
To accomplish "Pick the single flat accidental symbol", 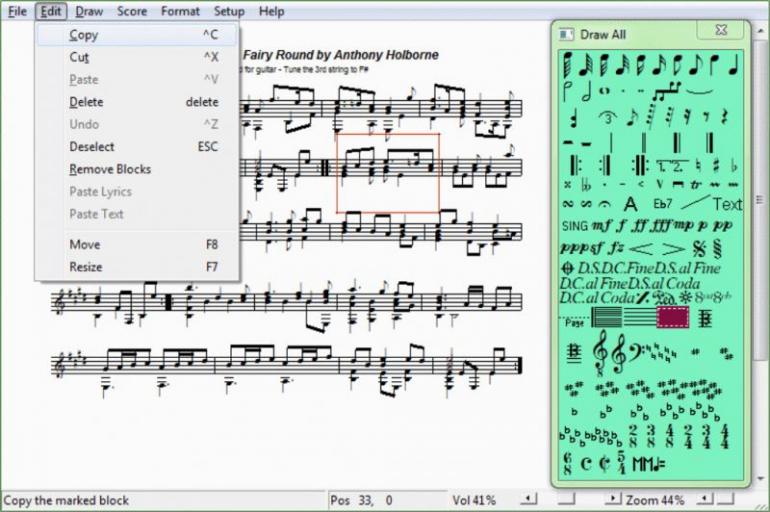I will [734, 166].
